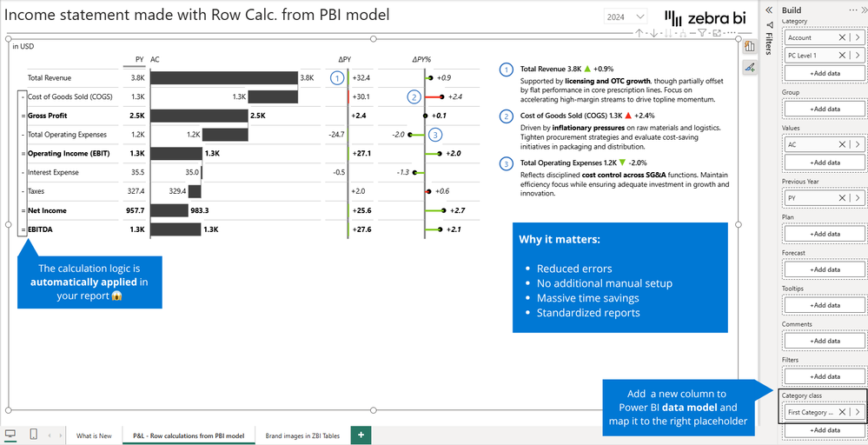The image size is (868, 445).
Task: Open the First Category field chevron
Action: click(858, 412)
